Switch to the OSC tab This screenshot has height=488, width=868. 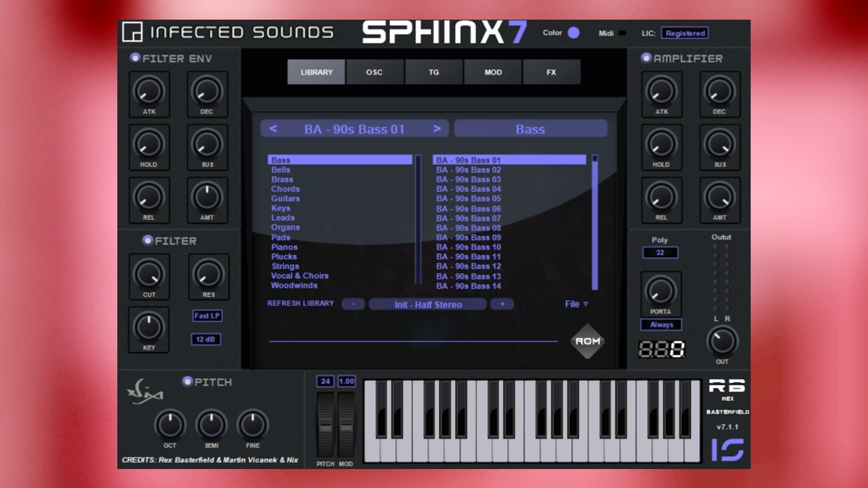pos(374,72)
